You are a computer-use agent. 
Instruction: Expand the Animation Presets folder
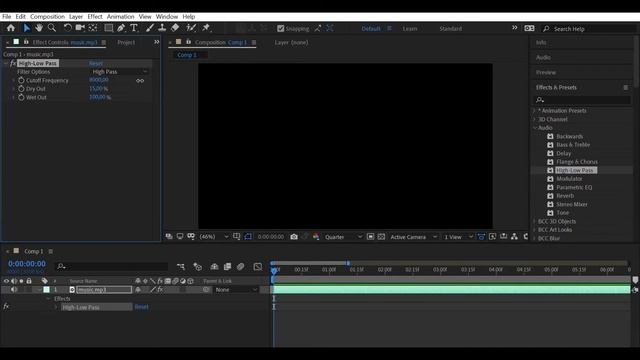click(534, 111)
